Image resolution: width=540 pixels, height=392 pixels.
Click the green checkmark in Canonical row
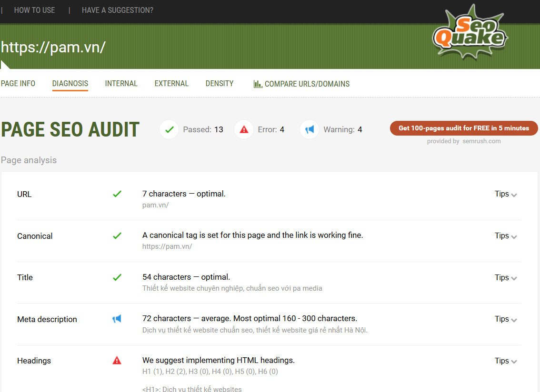pyautogui.click(x=117, y=236)
